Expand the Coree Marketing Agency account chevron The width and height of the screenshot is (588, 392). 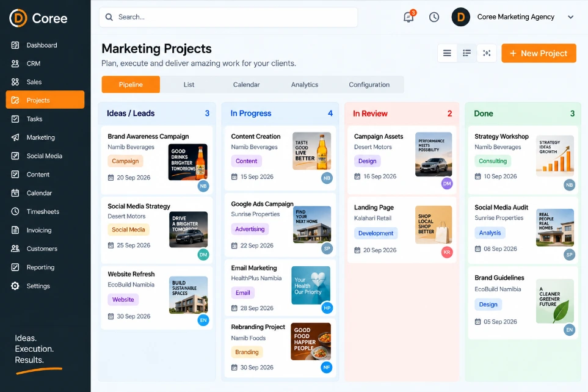[x=570, y=17]
